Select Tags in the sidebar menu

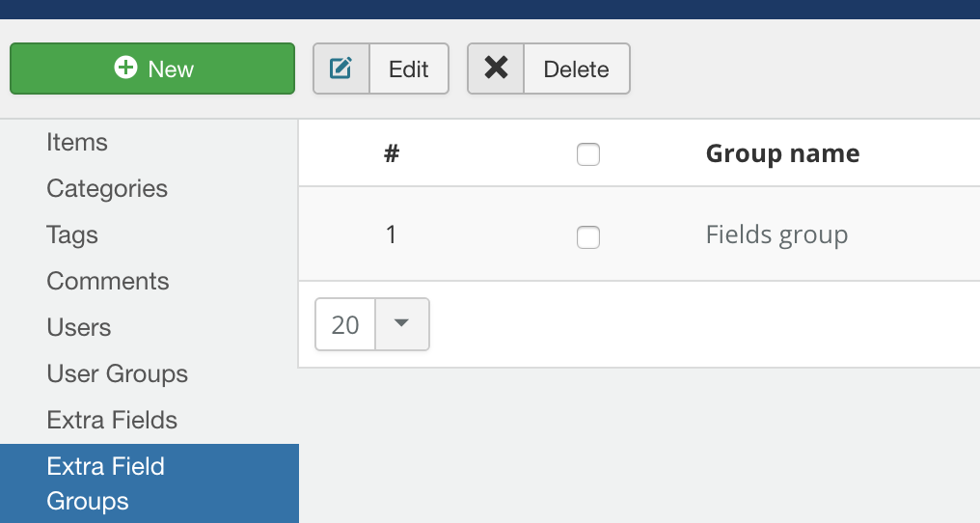pos(72,235)
